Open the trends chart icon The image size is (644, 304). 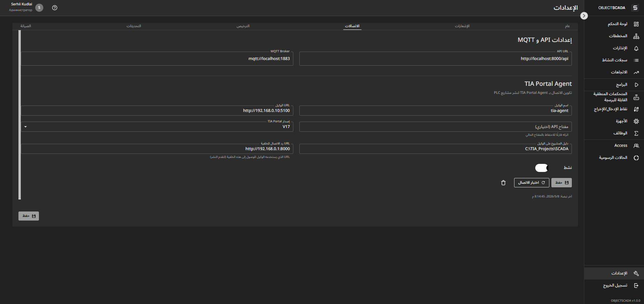[x=636, y=72]
